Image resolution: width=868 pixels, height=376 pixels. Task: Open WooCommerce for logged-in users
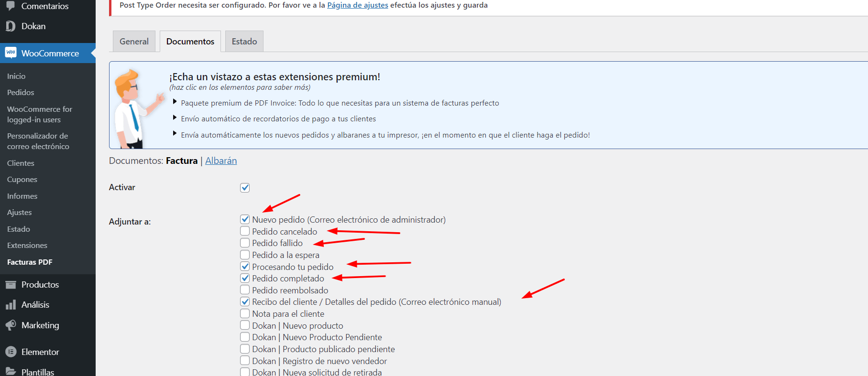pyautogui.click(x=40, y=114)
